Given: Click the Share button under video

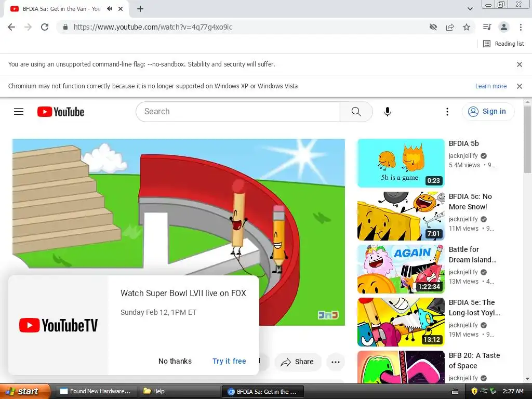Looking at the screenshot, I should 297,362.
